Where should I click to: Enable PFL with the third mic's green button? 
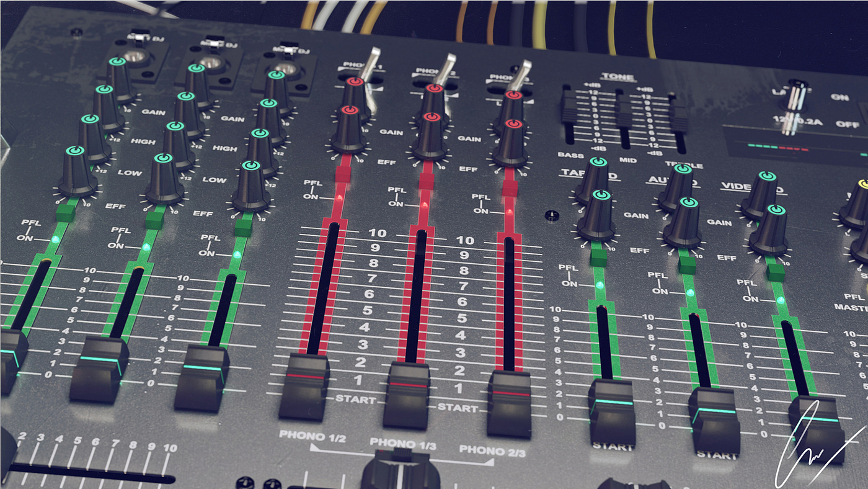245,228
